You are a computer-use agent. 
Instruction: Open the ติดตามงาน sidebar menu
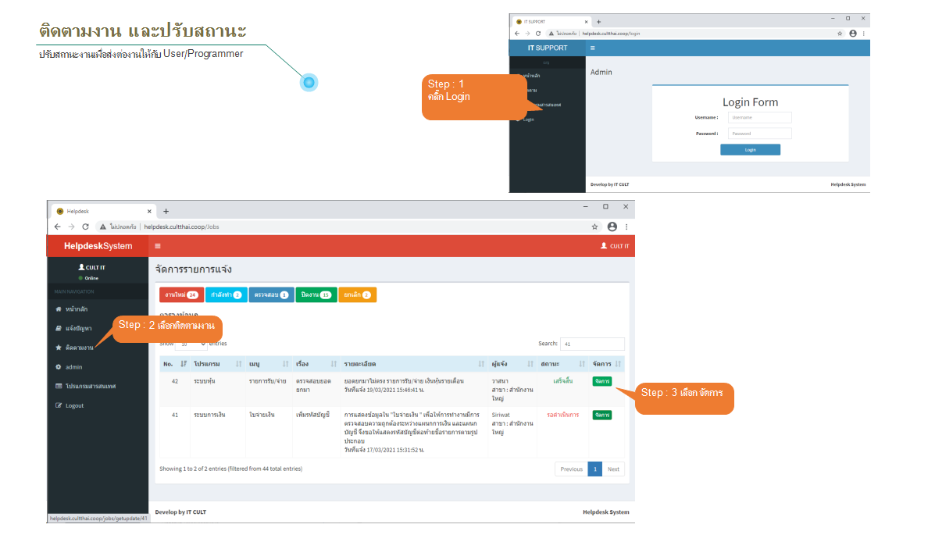tap(79, 347)
